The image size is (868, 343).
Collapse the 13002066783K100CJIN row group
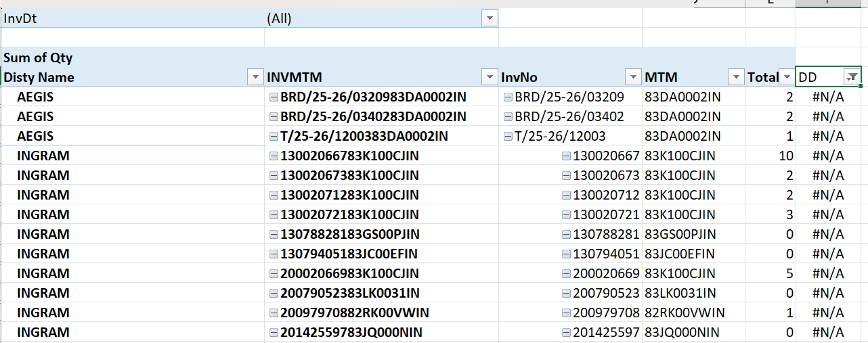274,156
